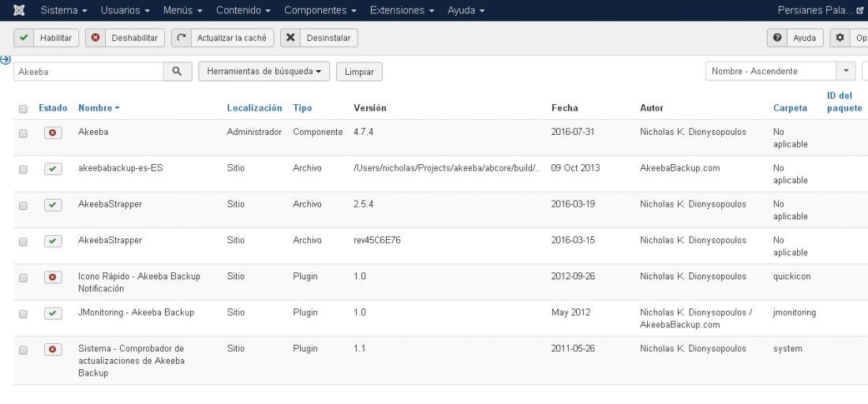This screenshot has width=868, height=404.
Task: Open the Ayuda top menu
Action: click(466, 10)
